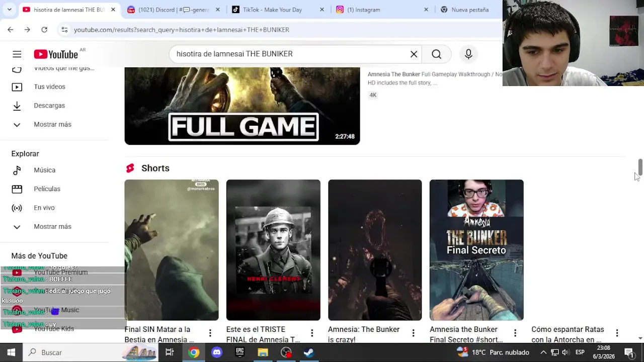Open Epic Games Launcher from taskbar
644x362 pixels.
[x=240, y=352]
